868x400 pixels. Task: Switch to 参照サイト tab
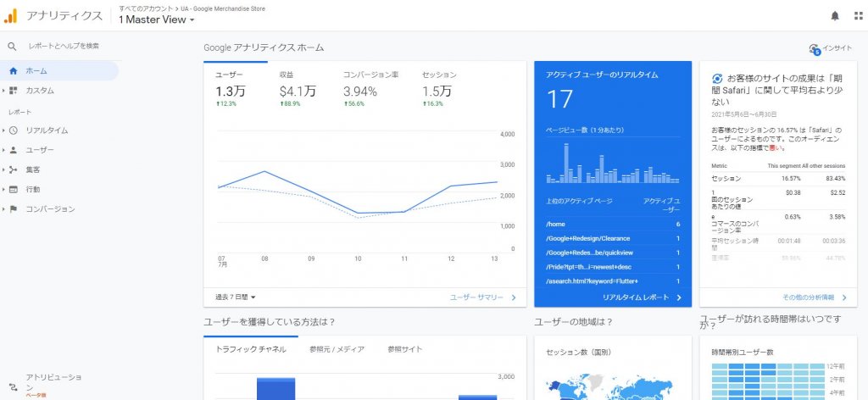[404, 349]
